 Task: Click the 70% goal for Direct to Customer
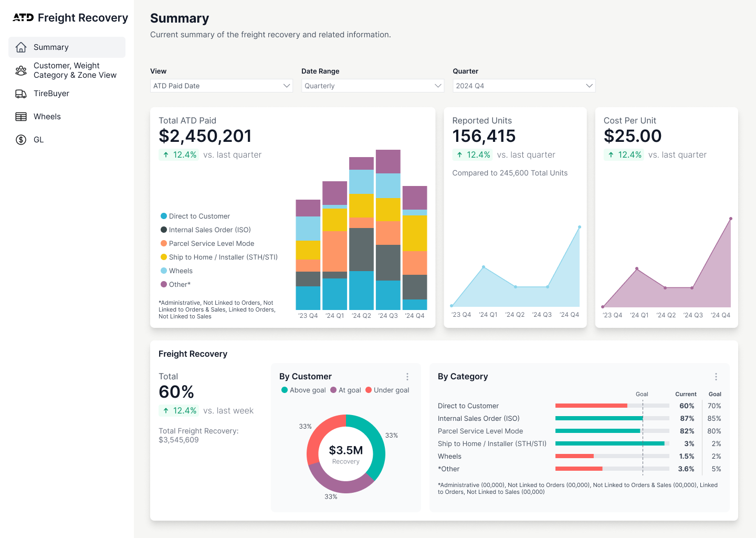pos(715,406)
